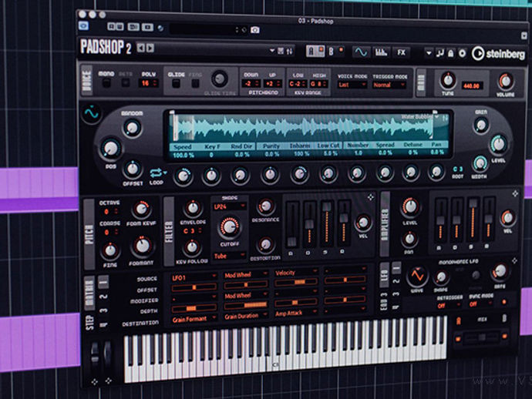Screen dimensions: 532x399
Task: Click the R automation read button
Action: pos(111,27)
